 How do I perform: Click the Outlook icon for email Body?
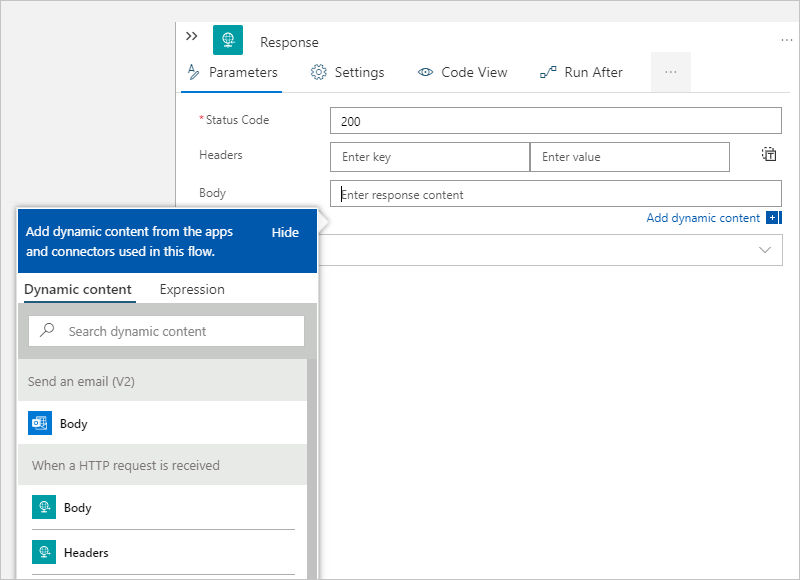click(x=40, y=423)
